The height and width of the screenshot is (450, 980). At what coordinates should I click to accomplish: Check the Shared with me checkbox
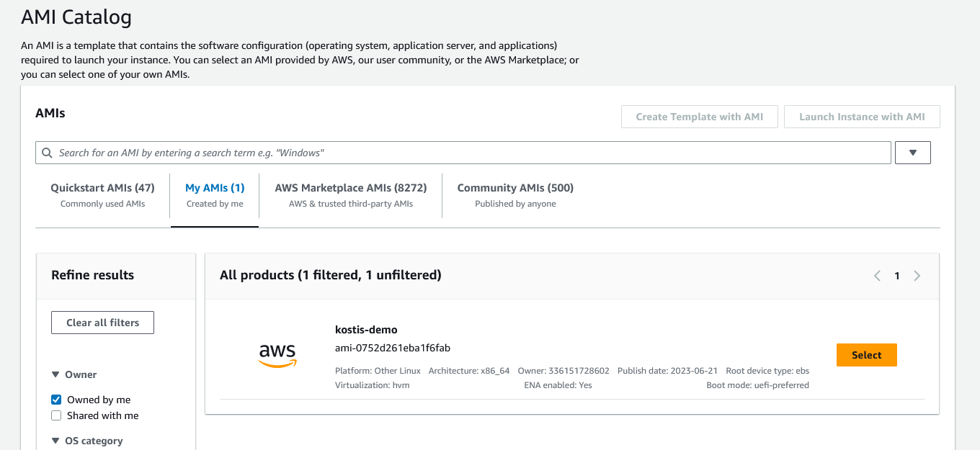point(56,415)
